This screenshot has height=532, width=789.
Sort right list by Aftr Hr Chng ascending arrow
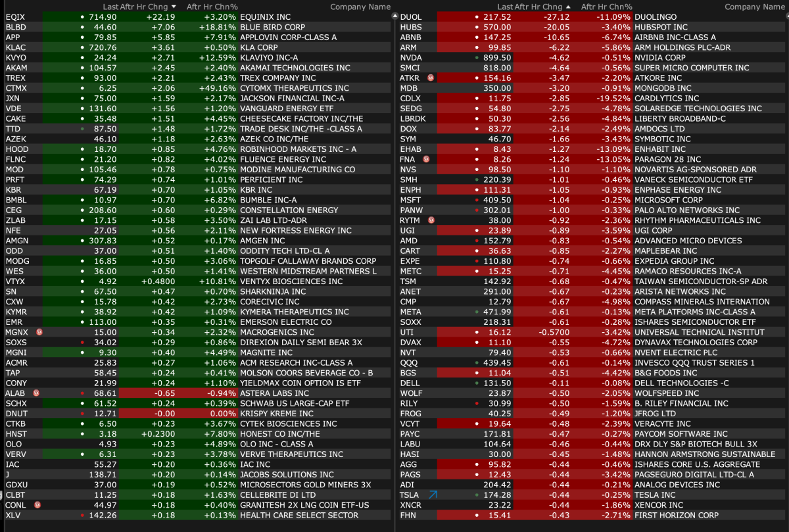(x=568, y=7)
